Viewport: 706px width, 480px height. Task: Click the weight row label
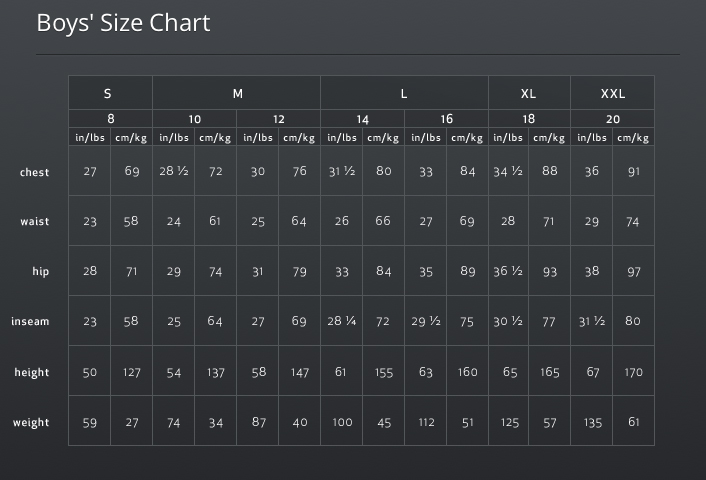[x=31, y=422]
